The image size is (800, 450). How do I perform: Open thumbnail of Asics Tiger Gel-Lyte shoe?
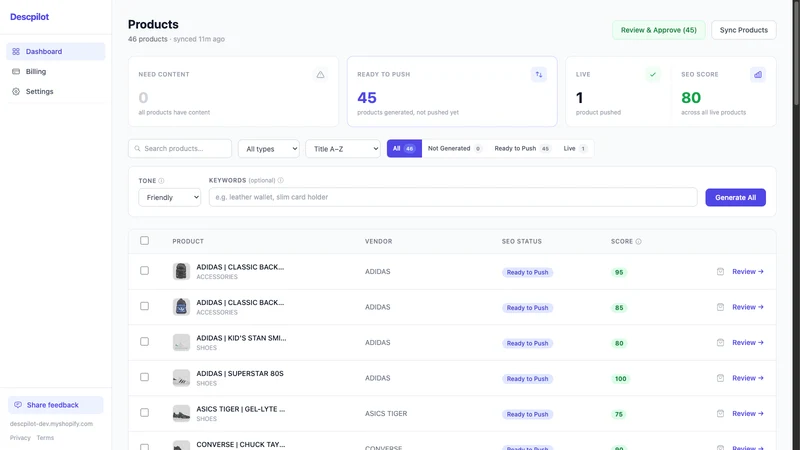181,413
